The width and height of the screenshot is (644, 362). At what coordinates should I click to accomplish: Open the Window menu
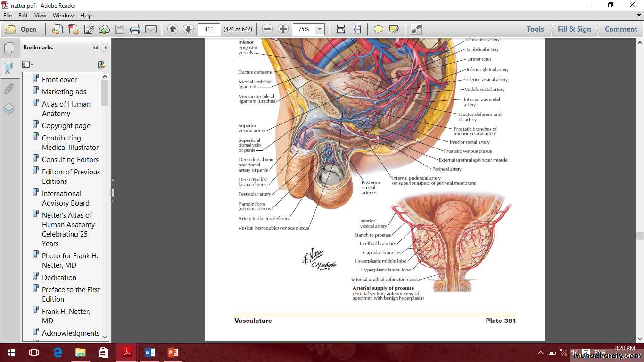pyautogui.click(x=63, y=16)
